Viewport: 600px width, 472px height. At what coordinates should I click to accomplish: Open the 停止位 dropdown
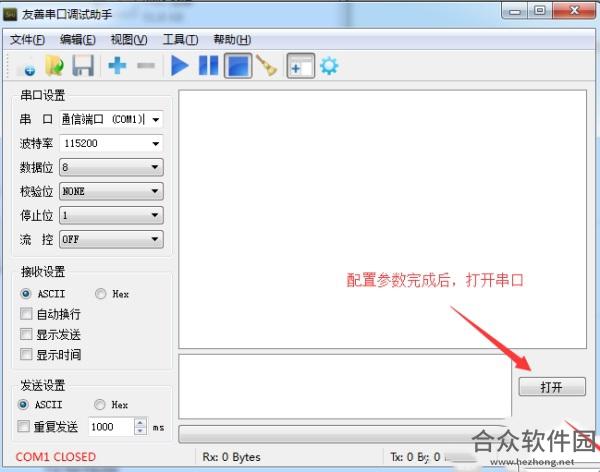[x=111, y=215]
